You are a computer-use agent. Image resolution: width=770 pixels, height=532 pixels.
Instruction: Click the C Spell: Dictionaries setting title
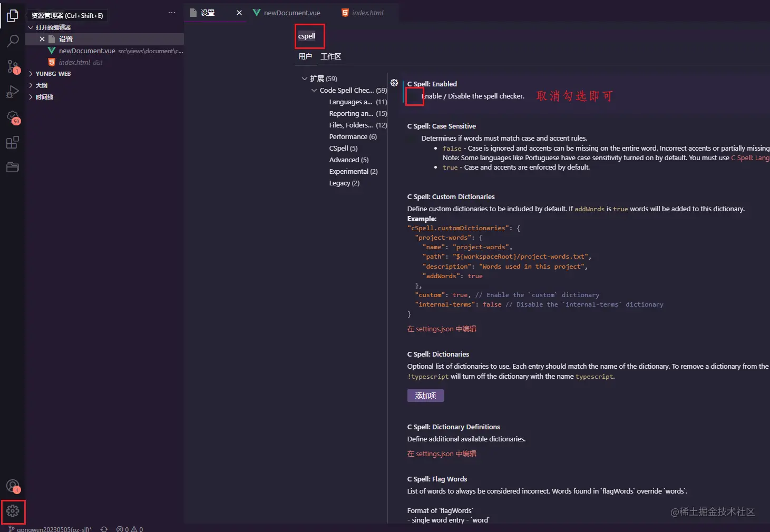(438, 354)
